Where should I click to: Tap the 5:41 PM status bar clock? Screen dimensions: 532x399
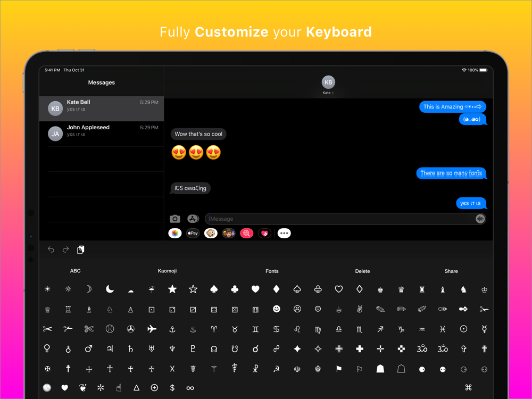pos(52,70)
